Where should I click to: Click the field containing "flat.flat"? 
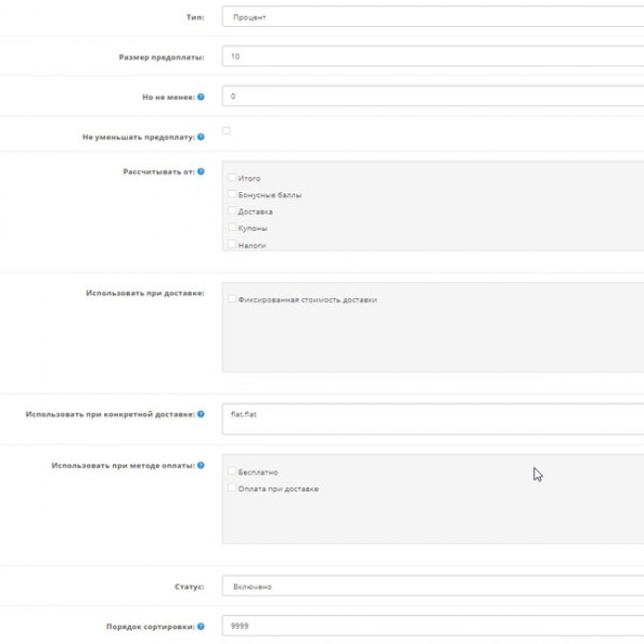pos(432,418)
